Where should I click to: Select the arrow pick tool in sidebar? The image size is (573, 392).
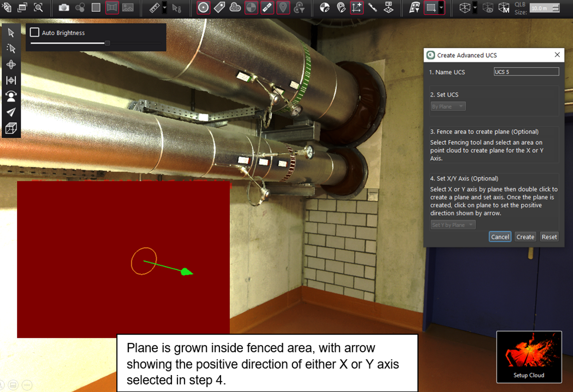11,33
